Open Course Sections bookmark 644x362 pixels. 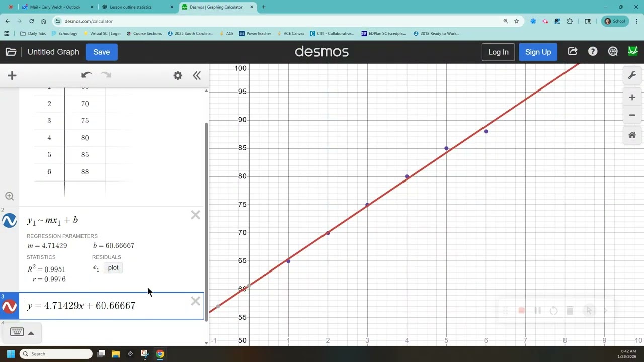[144, 34]
